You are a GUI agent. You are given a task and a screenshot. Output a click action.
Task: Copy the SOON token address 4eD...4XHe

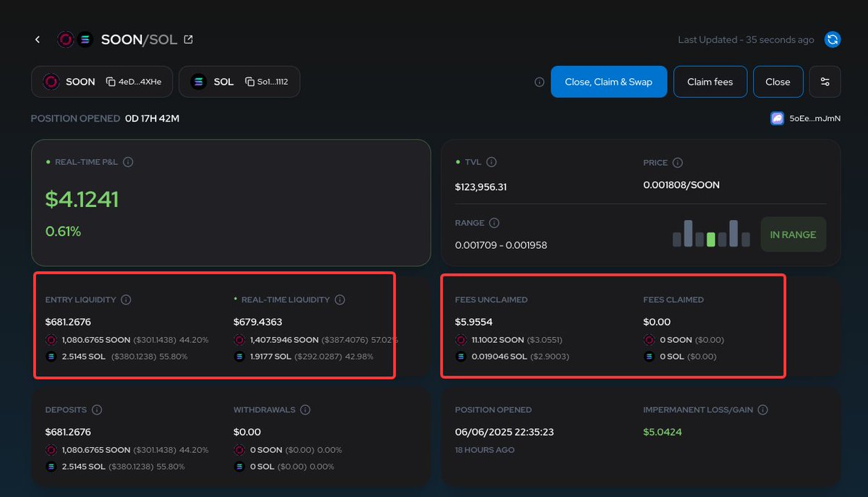tap(111, 82)
